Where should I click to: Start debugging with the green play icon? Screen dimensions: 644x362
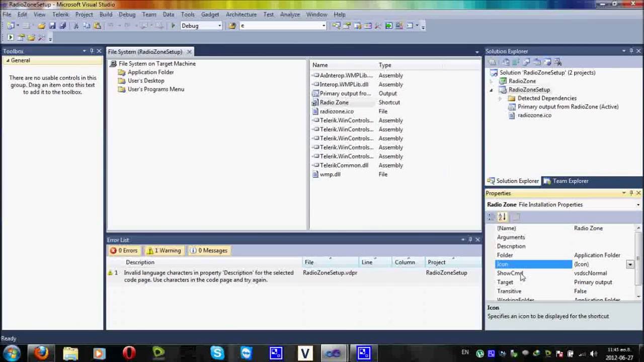(x=173, y=26)
